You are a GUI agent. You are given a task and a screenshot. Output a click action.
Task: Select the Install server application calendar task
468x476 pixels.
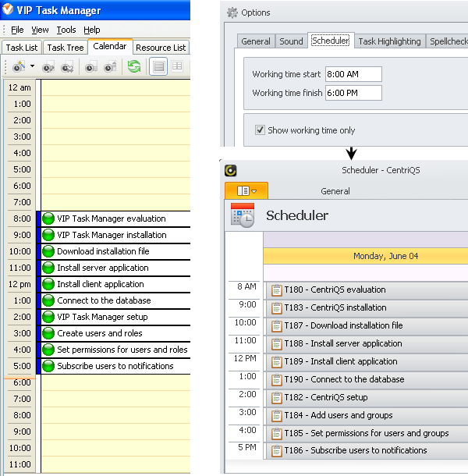coord(102,268)
